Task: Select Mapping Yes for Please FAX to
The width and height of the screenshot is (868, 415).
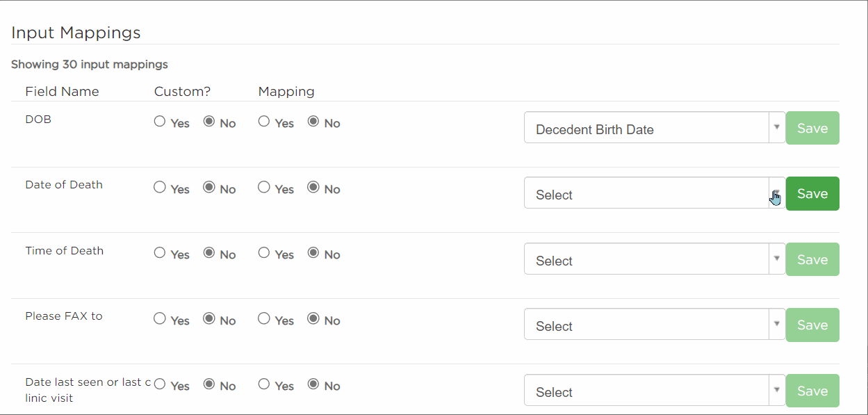Action: (264, 320)
